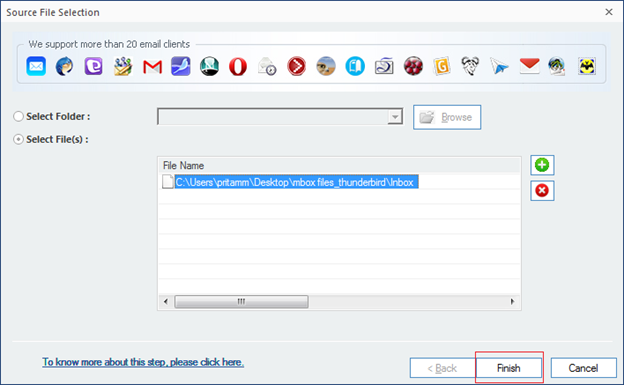Click the globe-with-mail client icon
Viewport: 624px width, 385px height.
click(x=557, y=66)
